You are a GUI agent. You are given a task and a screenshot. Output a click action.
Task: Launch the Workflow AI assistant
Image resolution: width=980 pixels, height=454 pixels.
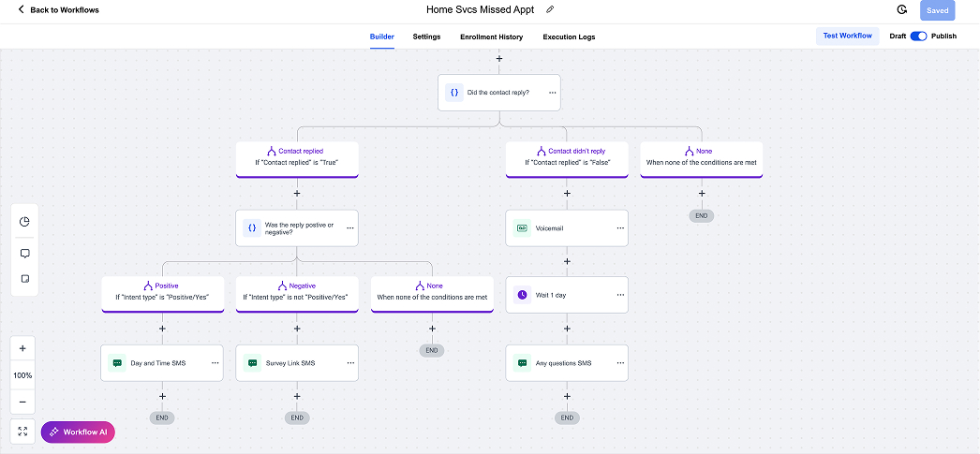tap(79, 432)
